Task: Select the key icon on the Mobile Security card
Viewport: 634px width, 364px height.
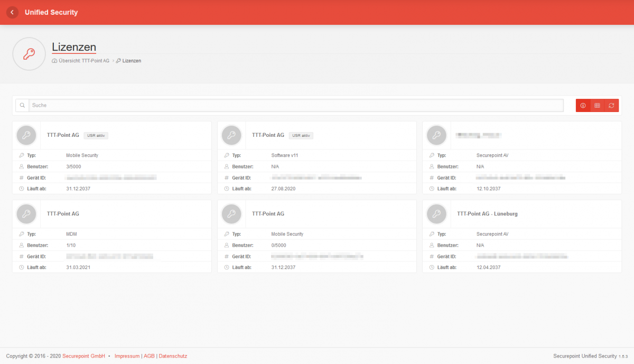Action: (x=26, y=135)
